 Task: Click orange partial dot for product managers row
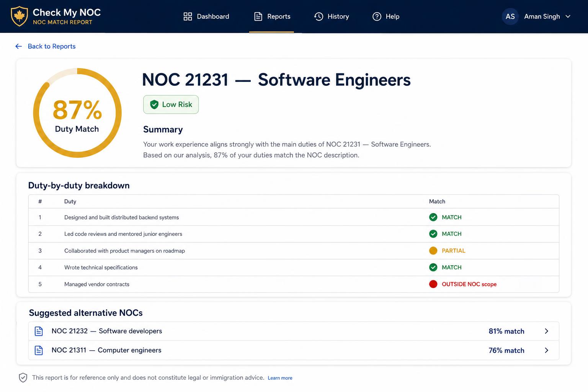pos(433,251)
